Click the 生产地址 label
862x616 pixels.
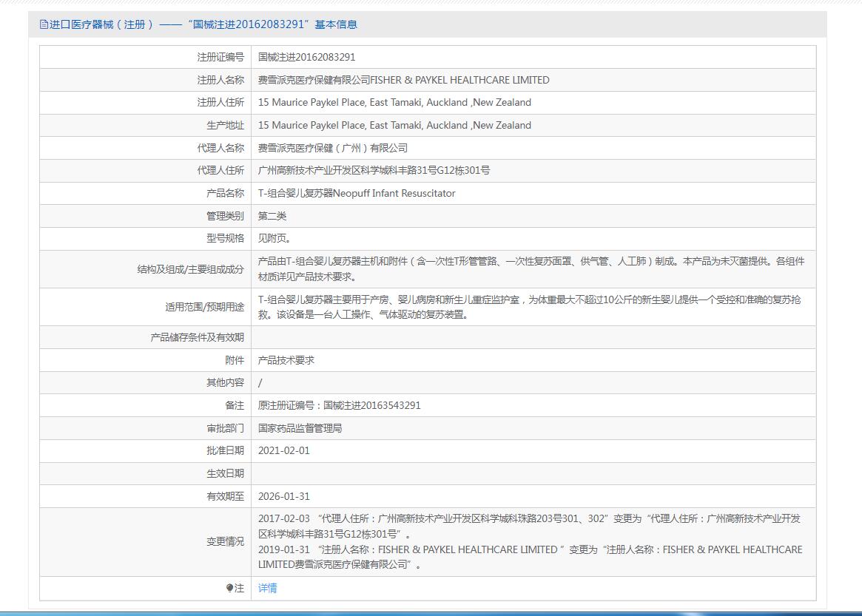225,125
